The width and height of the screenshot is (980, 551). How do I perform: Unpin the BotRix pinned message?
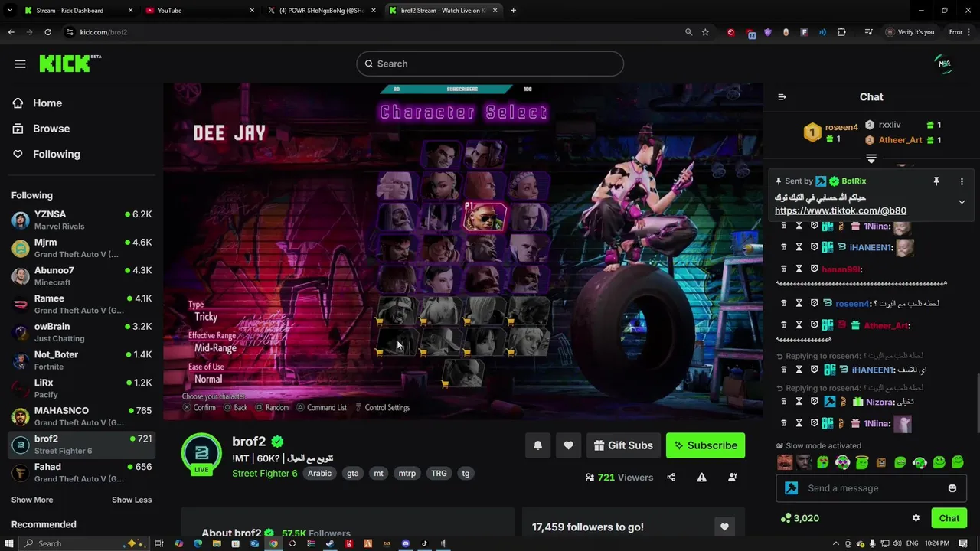coord(936,181)
